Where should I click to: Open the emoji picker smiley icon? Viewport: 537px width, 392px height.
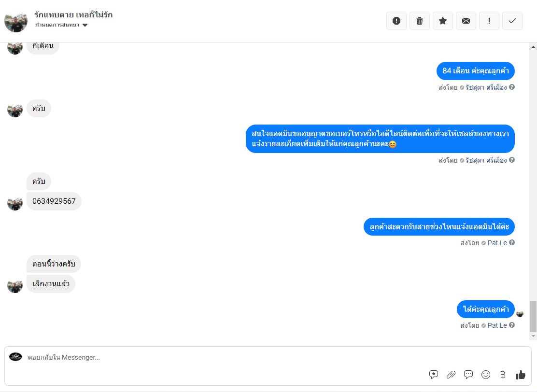click(486, 375)
